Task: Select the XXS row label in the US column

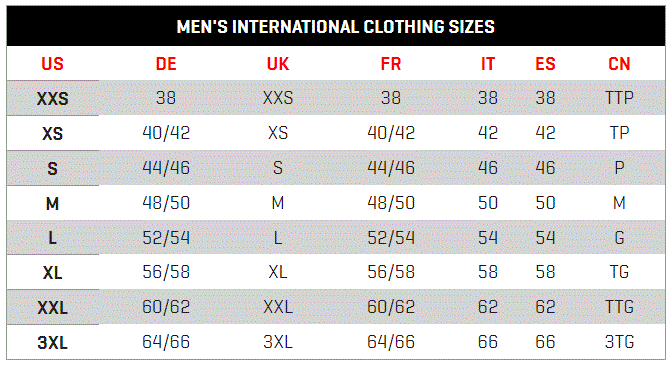Action: 52,99
